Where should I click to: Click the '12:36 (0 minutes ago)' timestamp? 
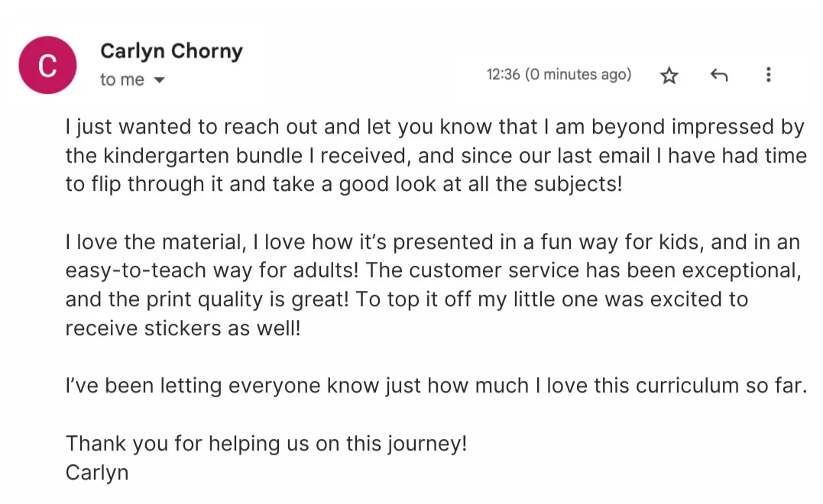[x=559, y=75]
